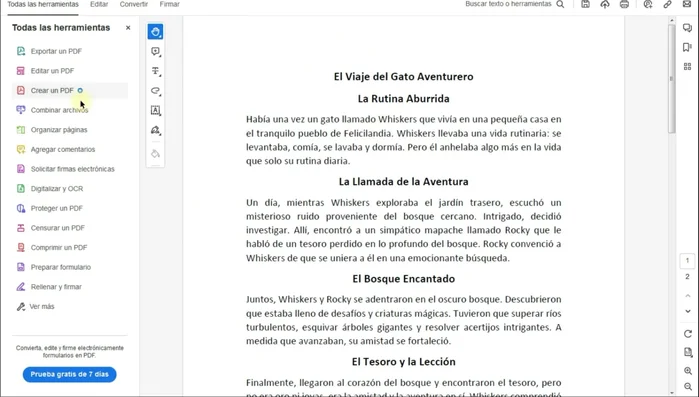This screenshot has height=397, width=699.
Task: Select Preparar formulario tool
Action: tap(70, 267)
